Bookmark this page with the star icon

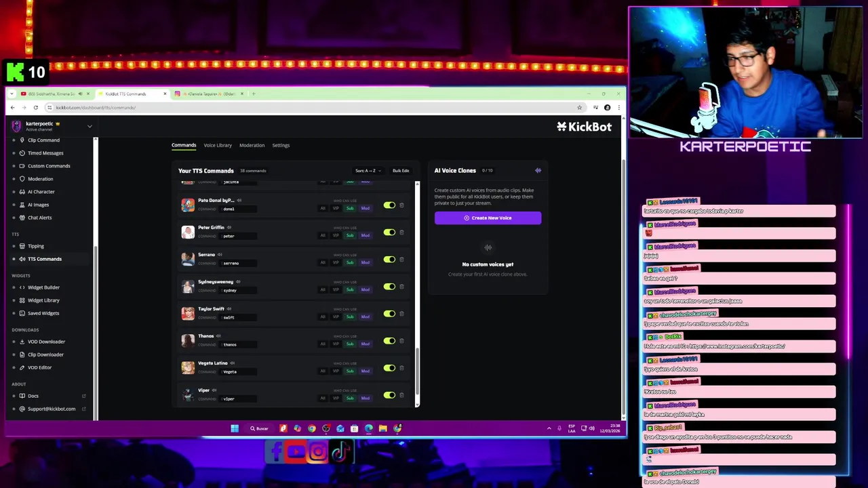coord(579,107)
